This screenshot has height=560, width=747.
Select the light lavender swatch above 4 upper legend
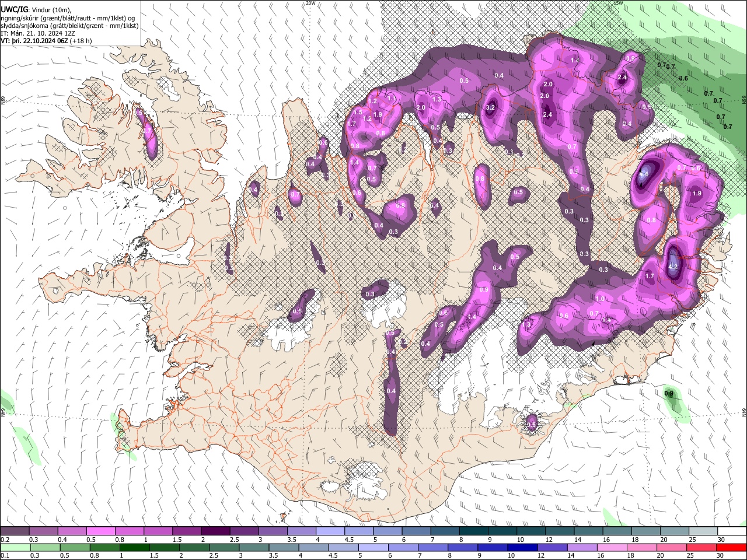pos(330,531)
